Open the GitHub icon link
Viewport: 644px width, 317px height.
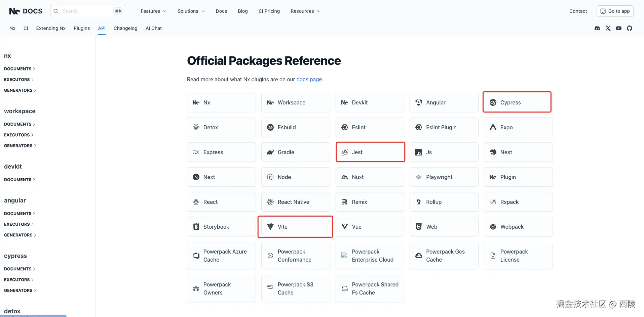(x=630, y=28)
